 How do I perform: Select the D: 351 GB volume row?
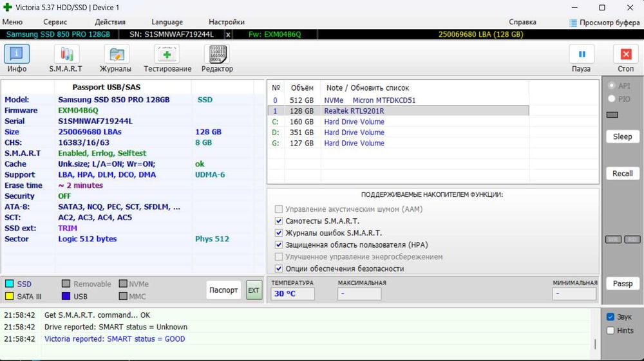pyautogui.click(x=398, y=132)
